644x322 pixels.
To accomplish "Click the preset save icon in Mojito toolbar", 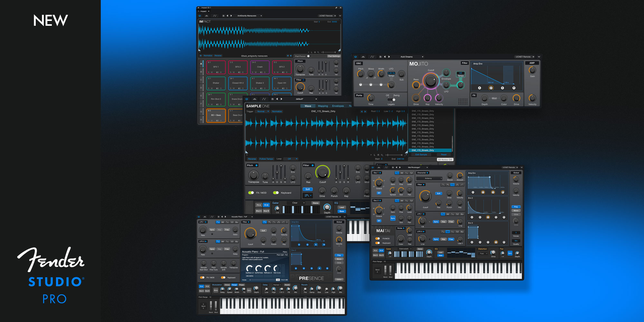I will click(380, 57).
